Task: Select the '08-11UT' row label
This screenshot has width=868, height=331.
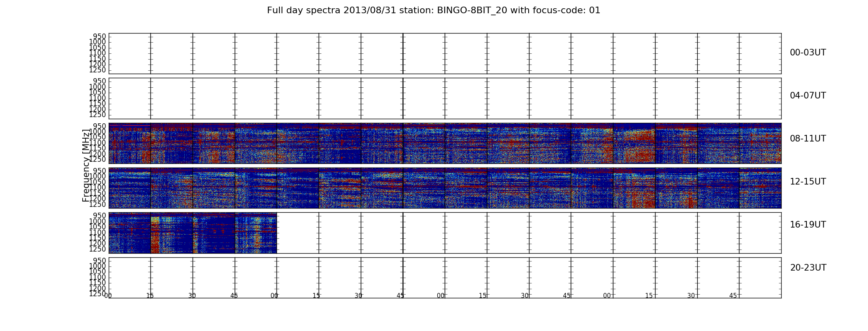Action: pyautogui.click(x=808, y=139)
